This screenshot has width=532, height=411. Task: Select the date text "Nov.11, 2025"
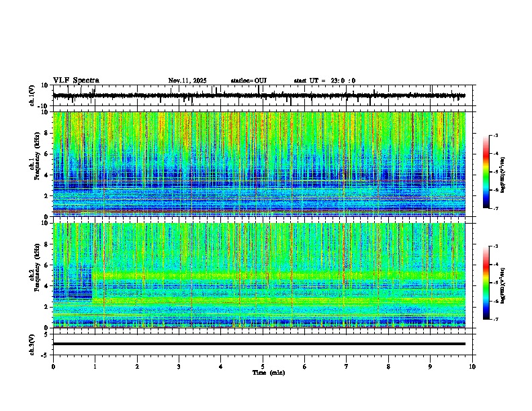(187, 81)
